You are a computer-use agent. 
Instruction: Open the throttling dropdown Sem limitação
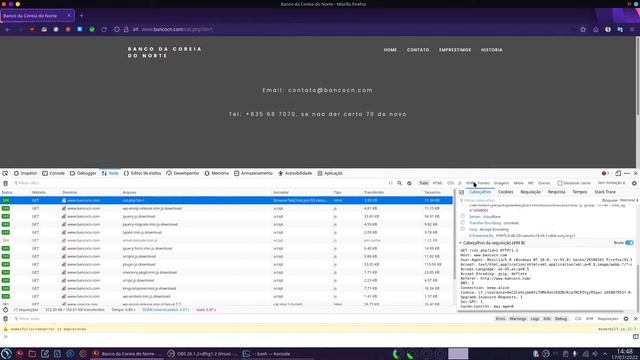(611, 183)
